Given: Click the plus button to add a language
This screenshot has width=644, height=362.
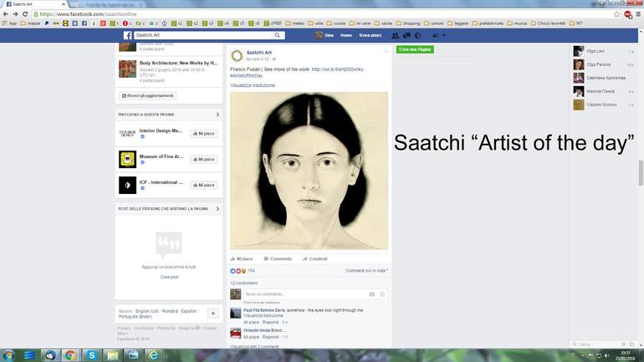Looking at the screenshot, I should click(x=213, y=314).
